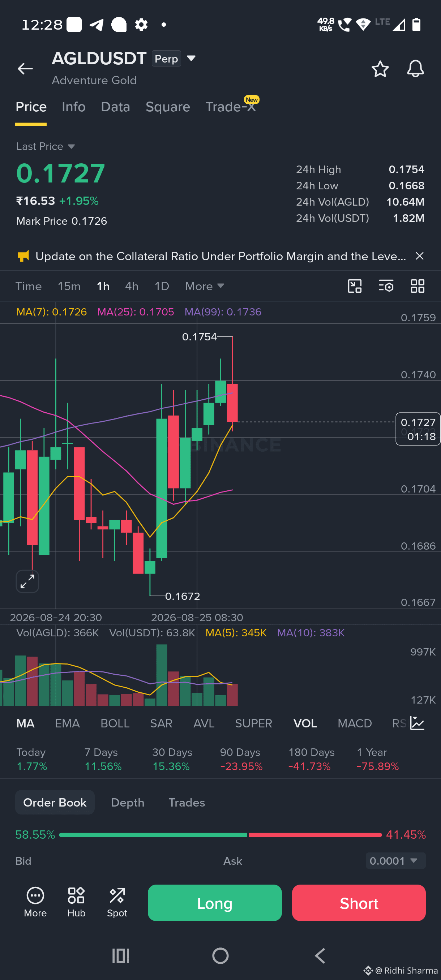
Task: Expand the AGLDUSDT pair selector arrow
Action: tap(191, 58)
